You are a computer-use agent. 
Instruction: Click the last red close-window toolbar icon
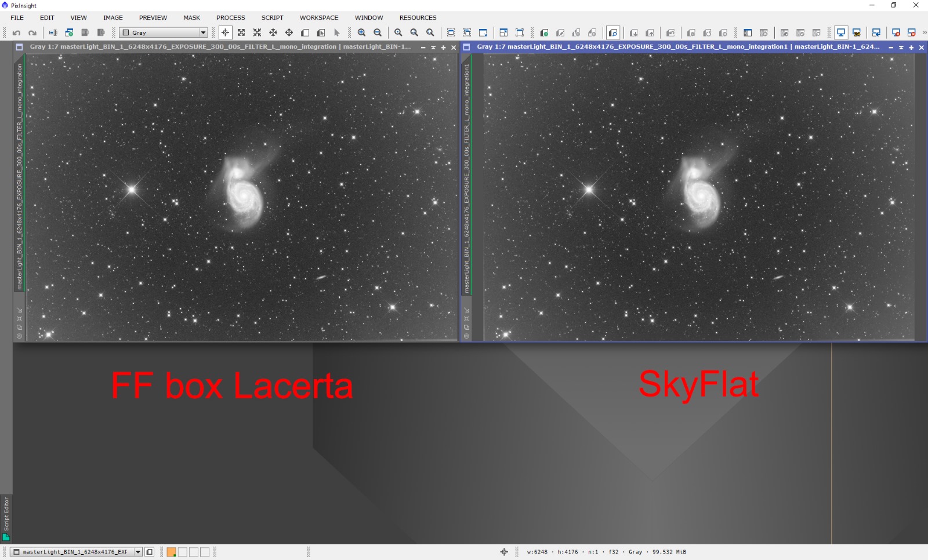(x=912, y=33)
